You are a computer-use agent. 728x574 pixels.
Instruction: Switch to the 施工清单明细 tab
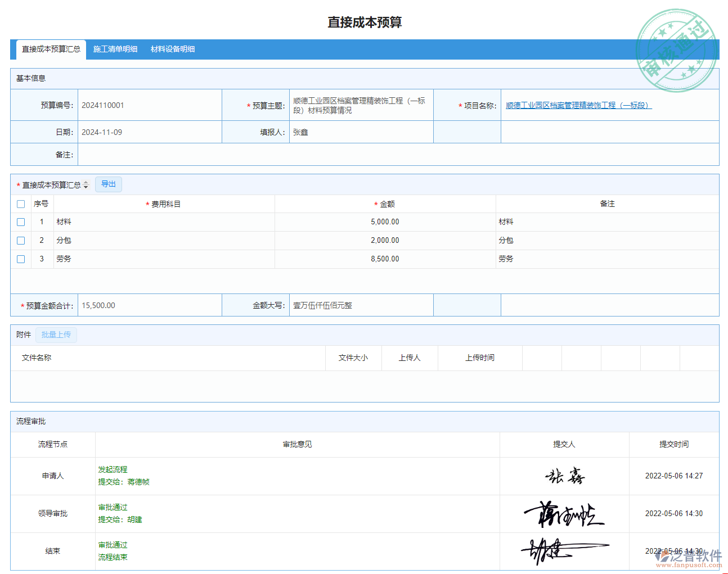(x=115, y=49)
